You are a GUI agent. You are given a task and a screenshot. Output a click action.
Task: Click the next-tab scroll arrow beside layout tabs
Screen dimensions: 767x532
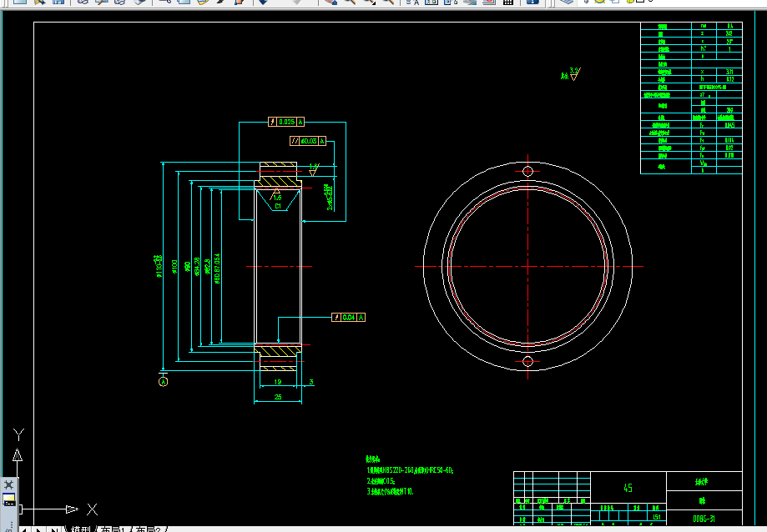[x=38, y=529]
